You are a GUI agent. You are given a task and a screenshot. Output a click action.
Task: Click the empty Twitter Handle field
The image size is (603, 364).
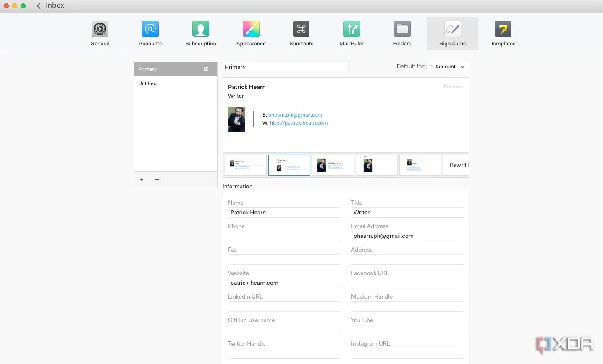[x=284, y=354]
